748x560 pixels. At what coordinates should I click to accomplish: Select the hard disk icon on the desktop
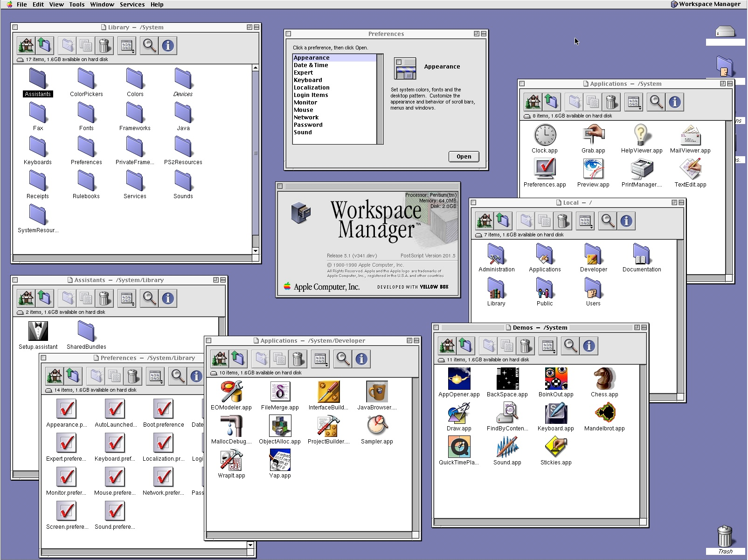click(725, 32)
